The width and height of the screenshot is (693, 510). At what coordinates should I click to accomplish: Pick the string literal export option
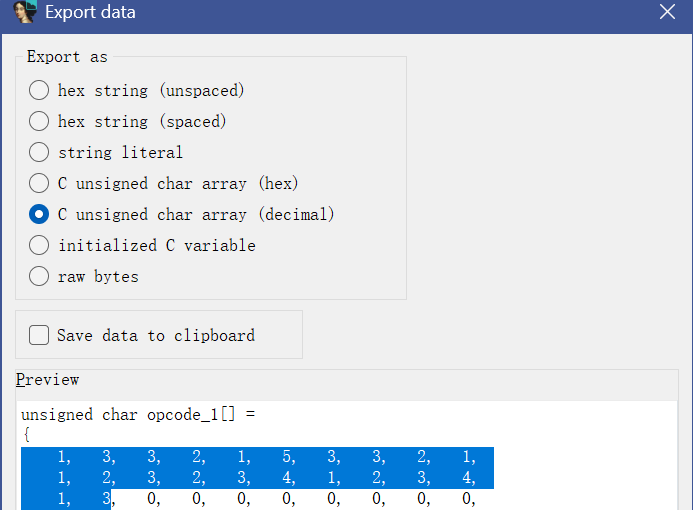click(x=39, y=152)
